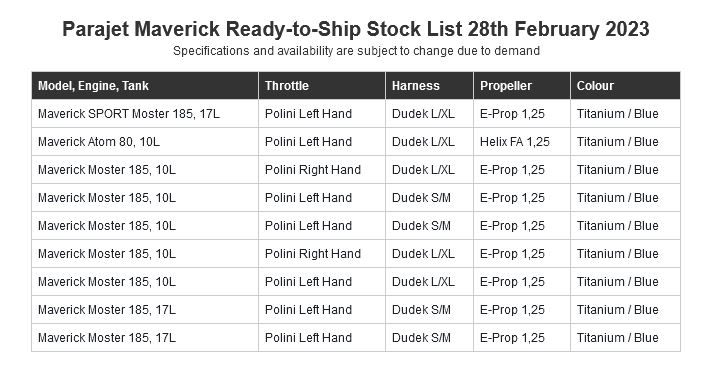
Task: Click the specifications and availability subtitle text
Action: tap(356, 51)
